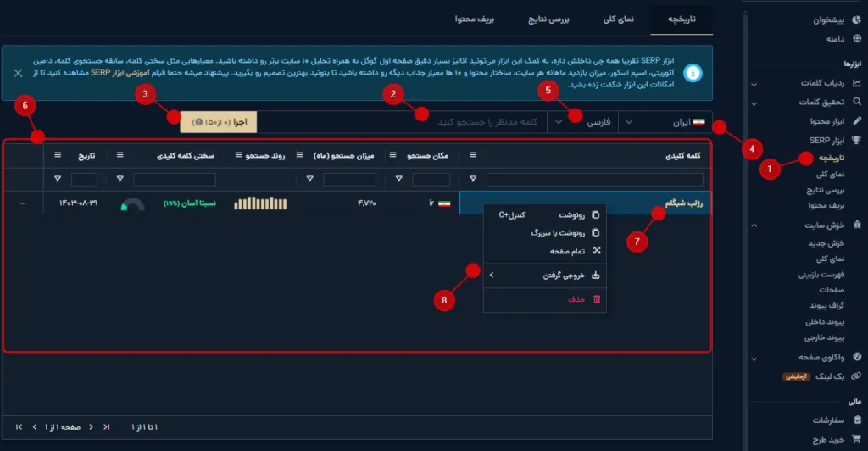Screen dimensions: 868x451
Task: Click the ابزار محتوا pencil icon
Action: 856,120
